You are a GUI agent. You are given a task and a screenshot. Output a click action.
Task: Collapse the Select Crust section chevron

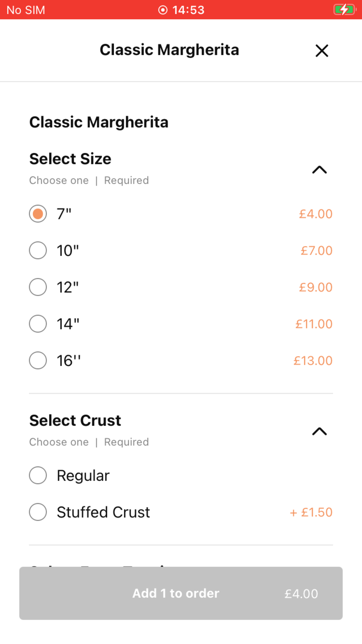[319, 431]
